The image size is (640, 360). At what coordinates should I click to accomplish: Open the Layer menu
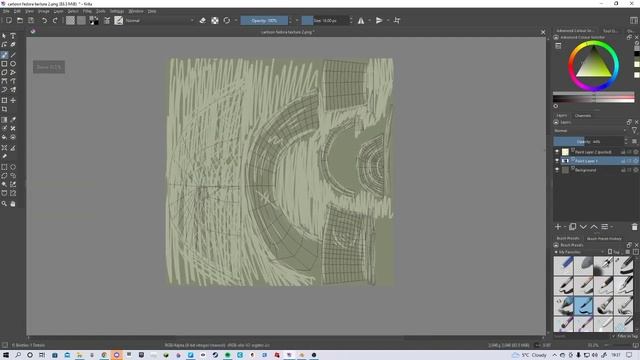[x=58, y=11]
